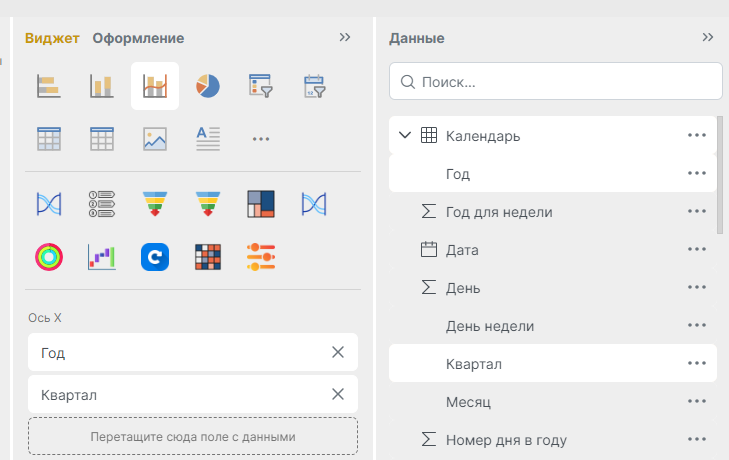This screenshot has width=729, height=460.
Task: Click the sigma icon of День field
Action: tap(429, 287)
